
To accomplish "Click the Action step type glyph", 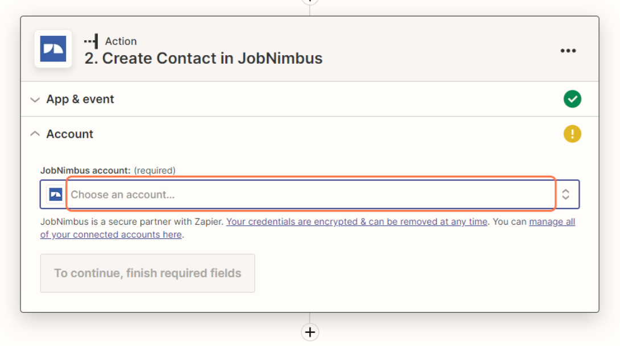I will point(91,42).
